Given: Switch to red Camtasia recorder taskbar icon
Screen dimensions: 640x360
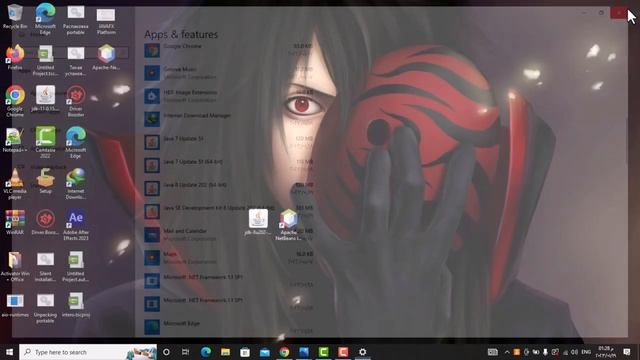Looking at the screenshot, I should (343, 352).
